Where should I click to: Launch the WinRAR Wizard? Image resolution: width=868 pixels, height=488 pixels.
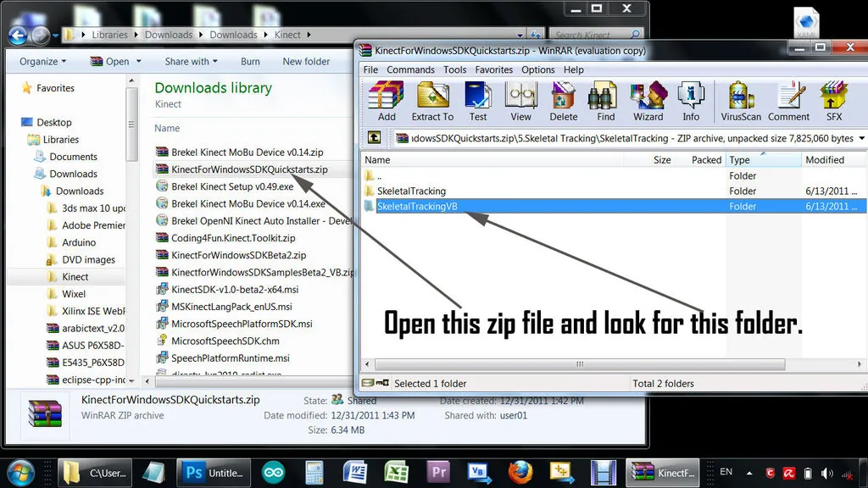pyautogui.click(x=648, y=100)
